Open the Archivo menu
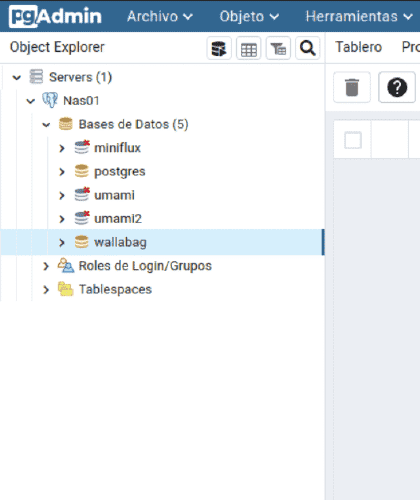Image resolution: width=420 pixels, height=500 pixels. (160, 16)
